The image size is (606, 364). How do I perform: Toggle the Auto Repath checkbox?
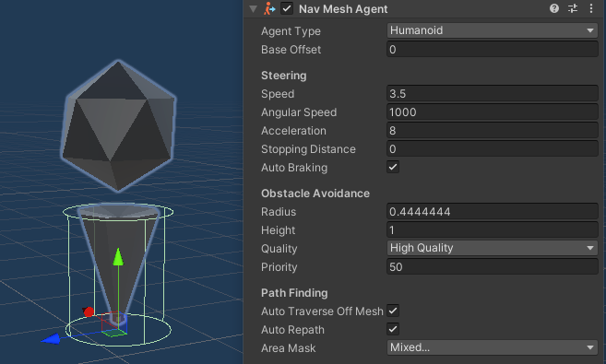pyautogui.click(x=393, y=329)
